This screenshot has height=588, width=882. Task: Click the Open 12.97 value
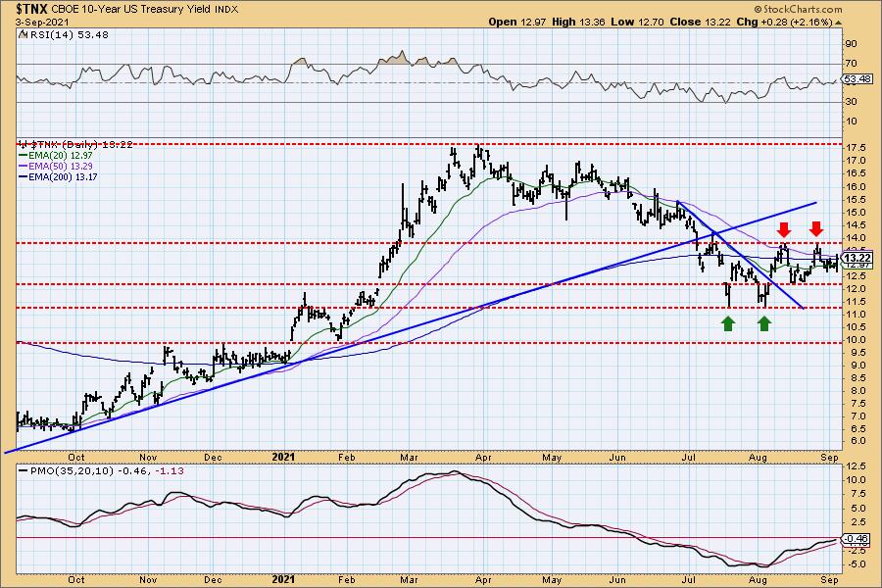pyautogui.click(x=518, y=22)
